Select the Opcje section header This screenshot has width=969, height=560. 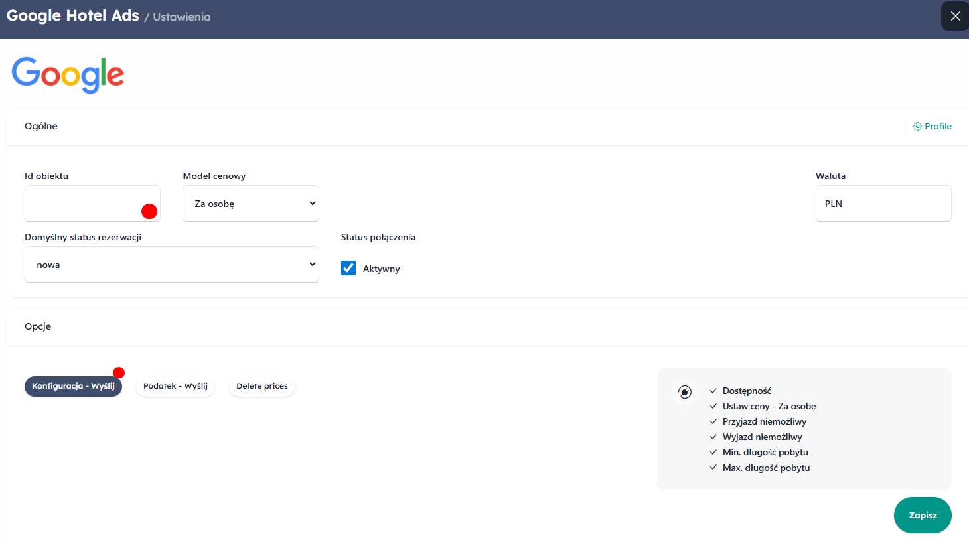(x=38, y=326)
